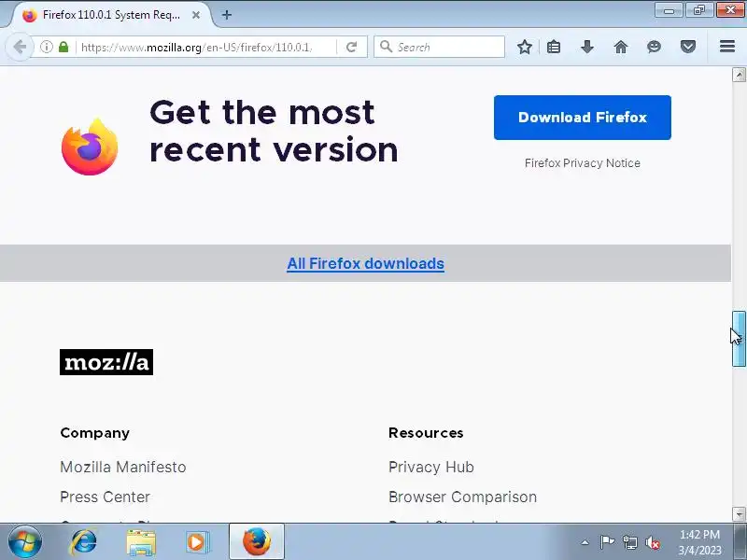The height and width of the screenshot is (560, 747).
Task: Open the chat smiley icon
Action: click(655, 47)
